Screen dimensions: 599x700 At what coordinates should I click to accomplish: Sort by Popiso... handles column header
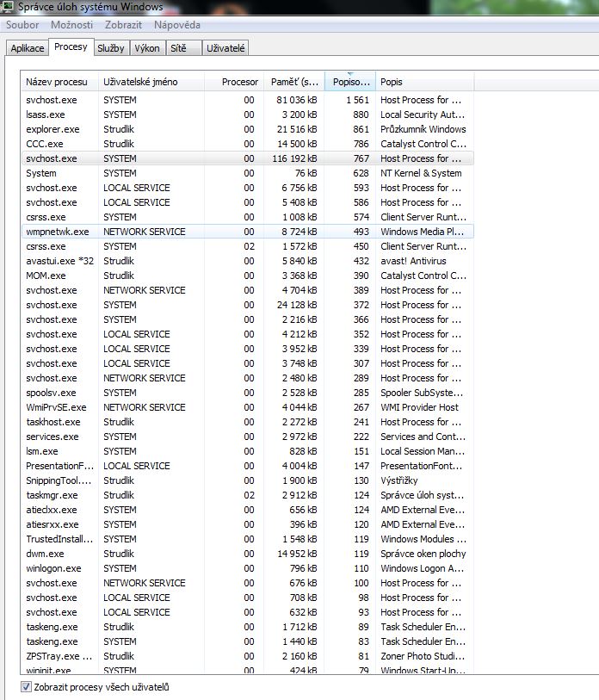[x=350, y=82]
